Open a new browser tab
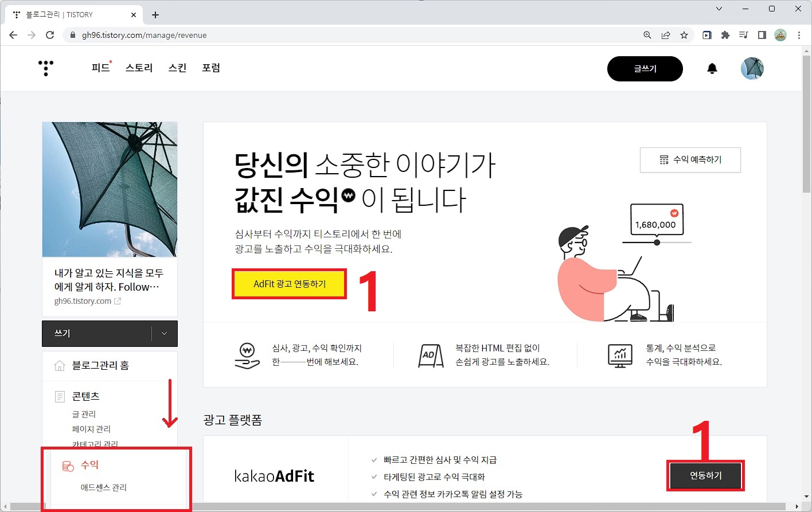 click(155, 15)
